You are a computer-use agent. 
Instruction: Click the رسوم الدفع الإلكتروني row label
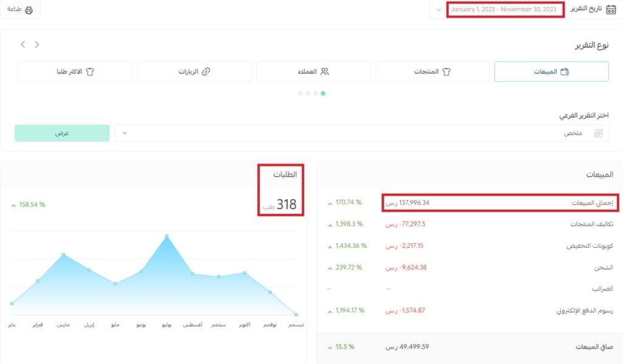point(585,311)
